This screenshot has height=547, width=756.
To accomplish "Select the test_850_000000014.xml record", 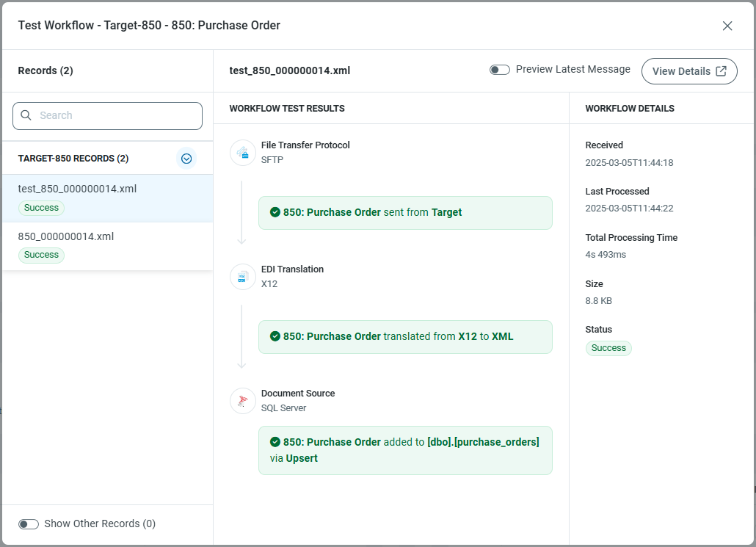I will (x=77, y=189).
